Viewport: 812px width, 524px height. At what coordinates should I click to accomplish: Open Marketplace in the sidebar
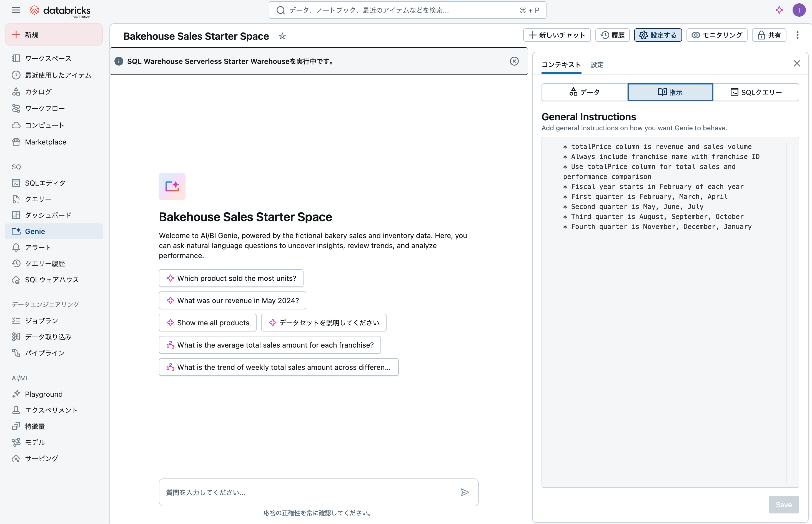pos(54,142)
